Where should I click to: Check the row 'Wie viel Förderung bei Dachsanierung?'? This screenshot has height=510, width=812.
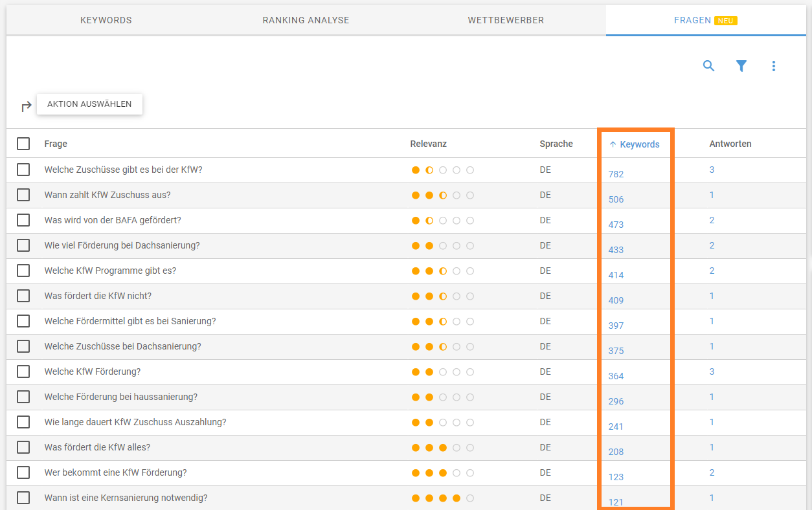(23, 245)
